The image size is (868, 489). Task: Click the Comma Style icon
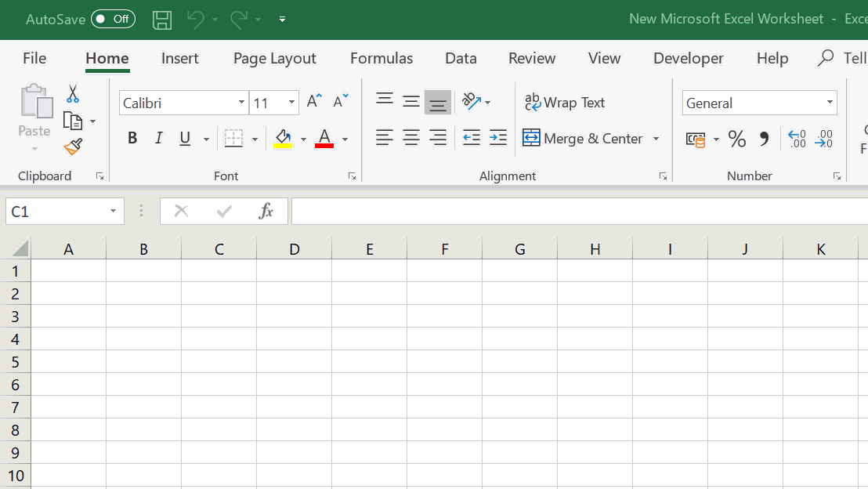click(762, 139)
